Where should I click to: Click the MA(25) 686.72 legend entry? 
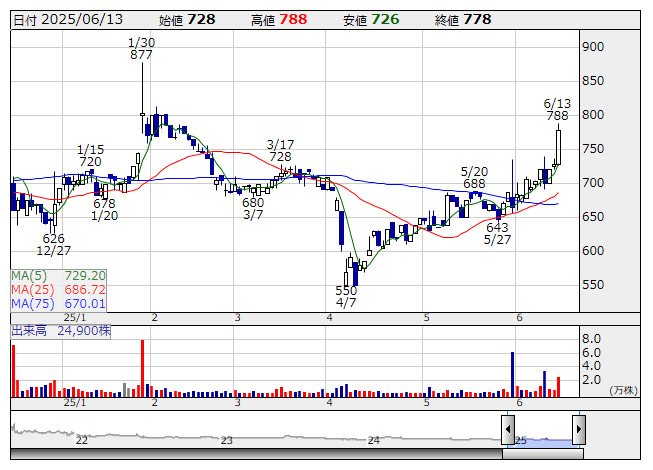tap(58, 289)
